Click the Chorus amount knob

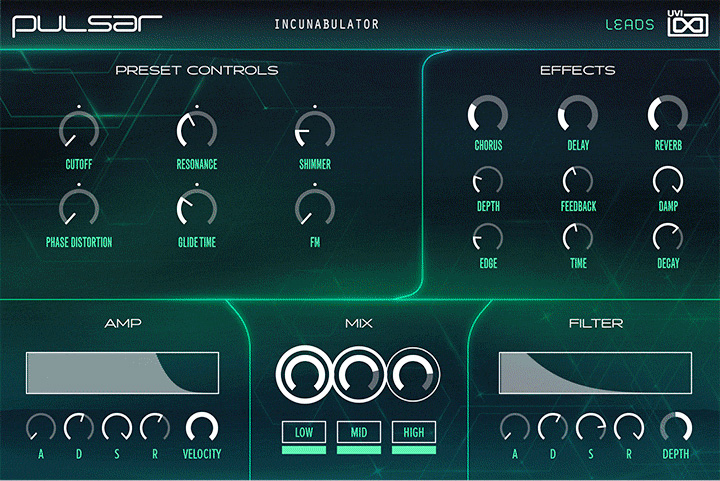(x=488, y=114)
